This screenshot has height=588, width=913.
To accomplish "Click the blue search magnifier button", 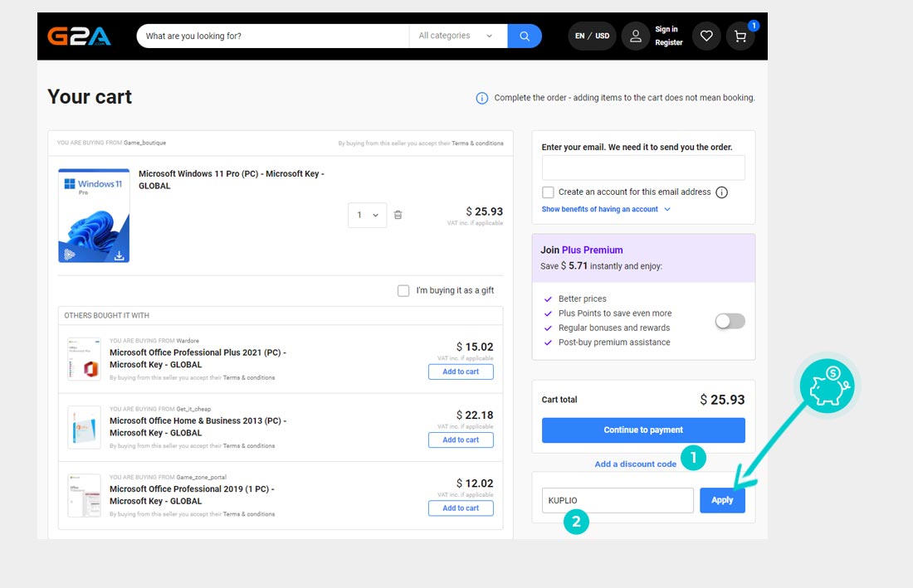I will [525, 36].
